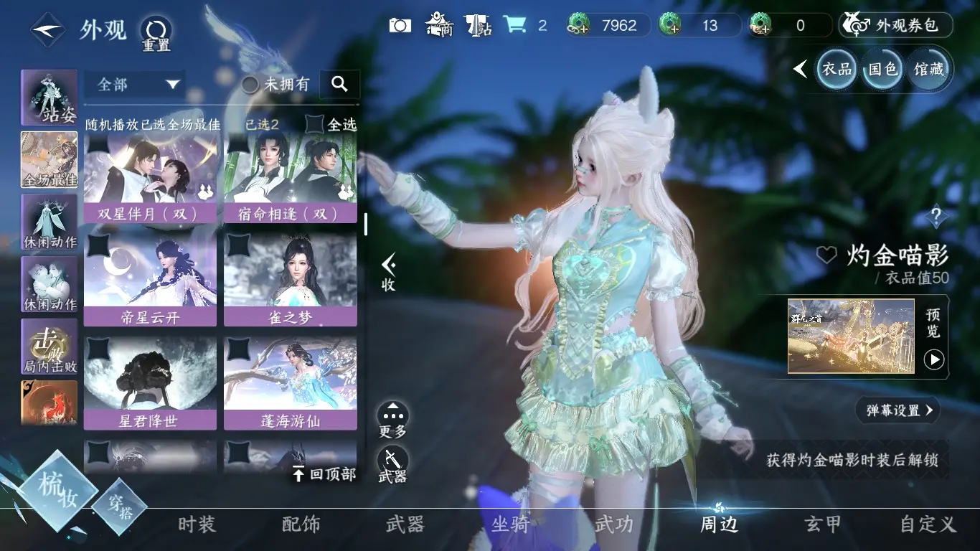Toggle the checkbox on 雀之梦
Screen dimensions: 980x551
coord(237,245)
